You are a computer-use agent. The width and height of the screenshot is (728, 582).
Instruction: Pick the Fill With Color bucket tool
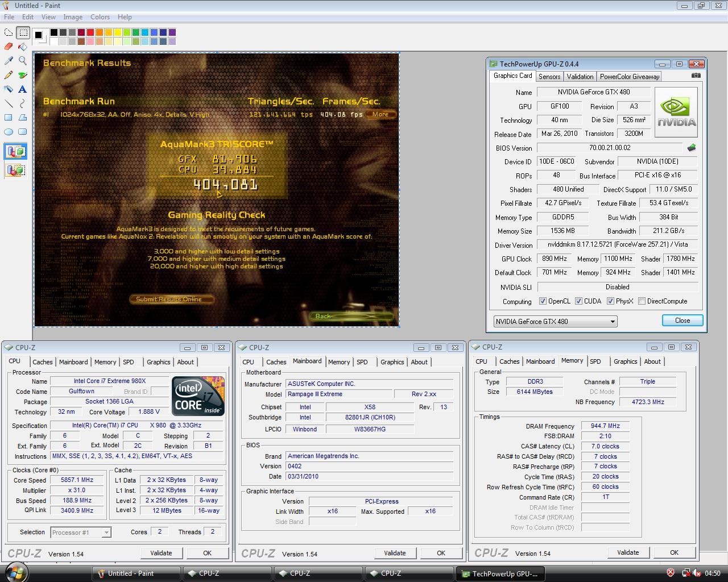pyautogui.click(x=23, y=47)
